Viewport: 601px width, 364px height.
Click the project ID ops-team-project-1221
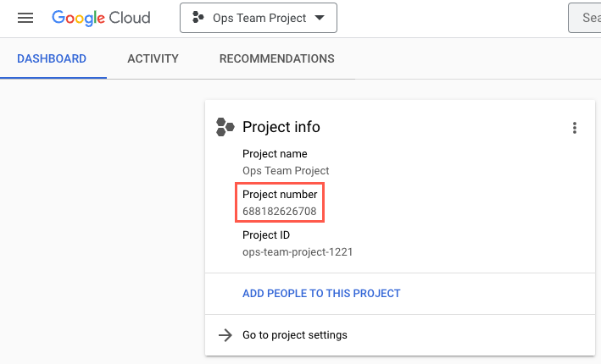[297, 251]
